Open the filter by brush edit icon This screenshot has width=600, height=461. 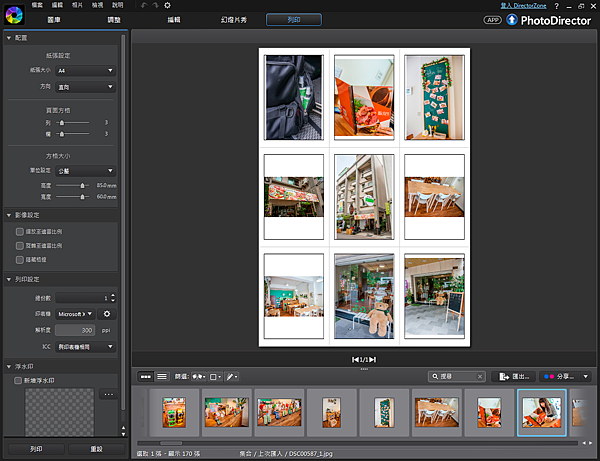pos(232,376)
